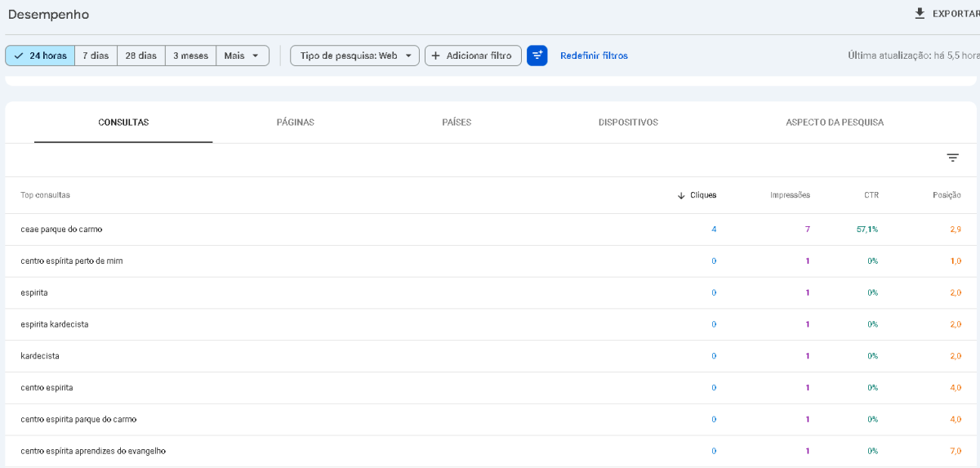Select the 28 dias date range
Screen dimensions: 980x468
pyautogui.click(x=140, y=56)
